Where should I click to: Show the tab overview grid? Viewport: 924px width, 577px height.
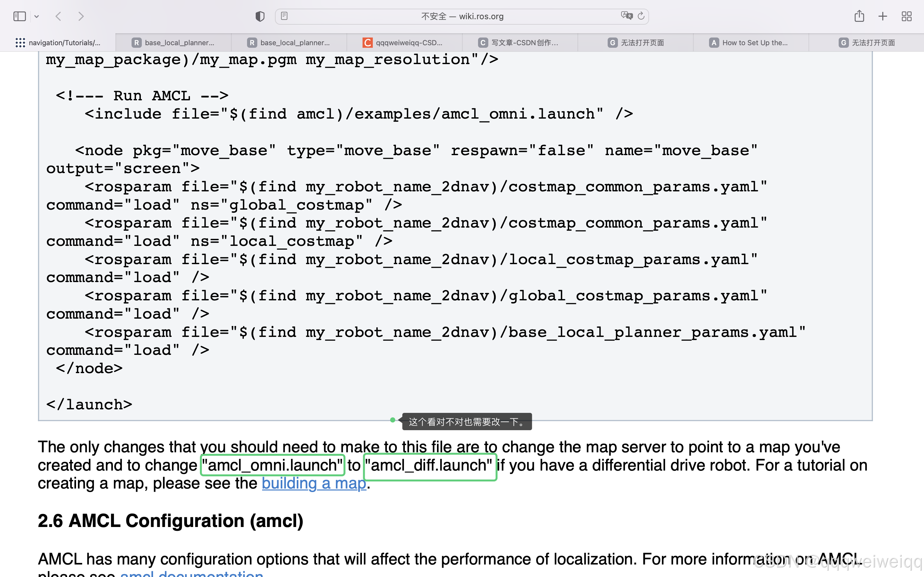[906, 16]
